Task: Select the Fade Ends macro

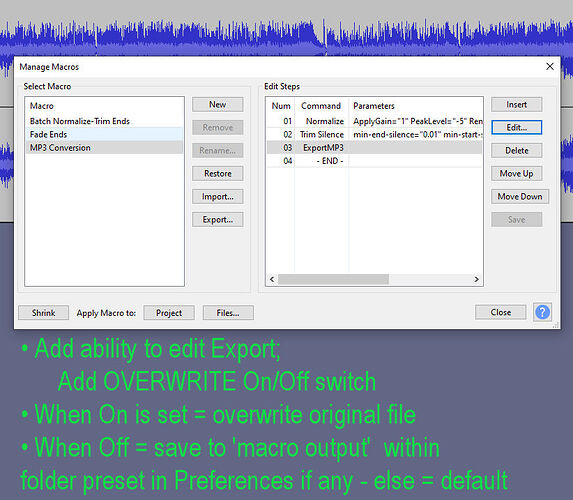Action: (x=104, y=134)
